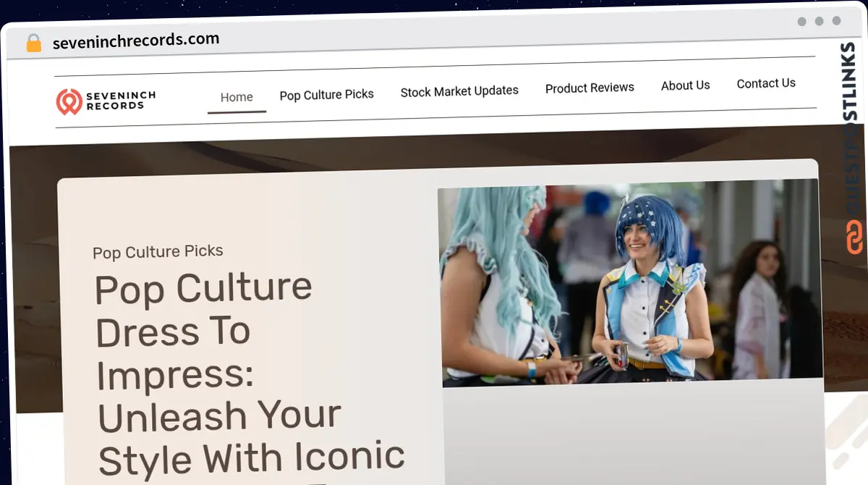The height and width of the screenshot is (485, 868).
Task: Open the Contact Us navigation item
Action: point(765,83)
